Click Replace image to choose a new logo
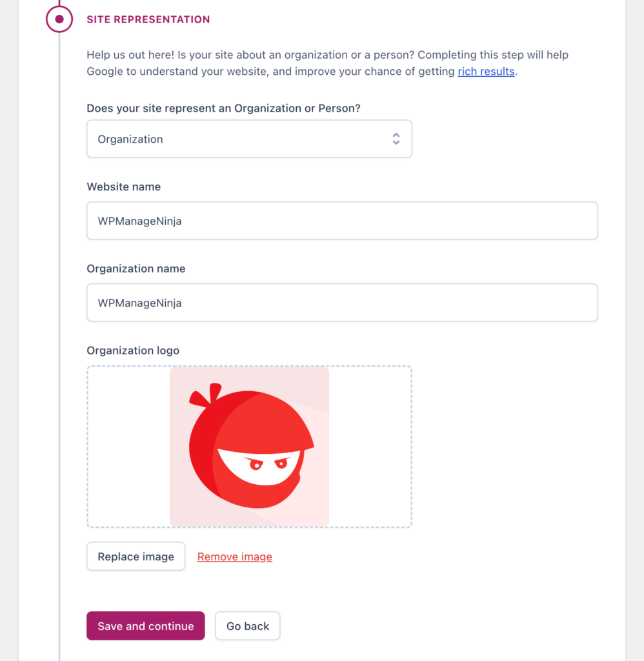The height and width of the screenshot is (661, 644). click(x=136, y=556)
